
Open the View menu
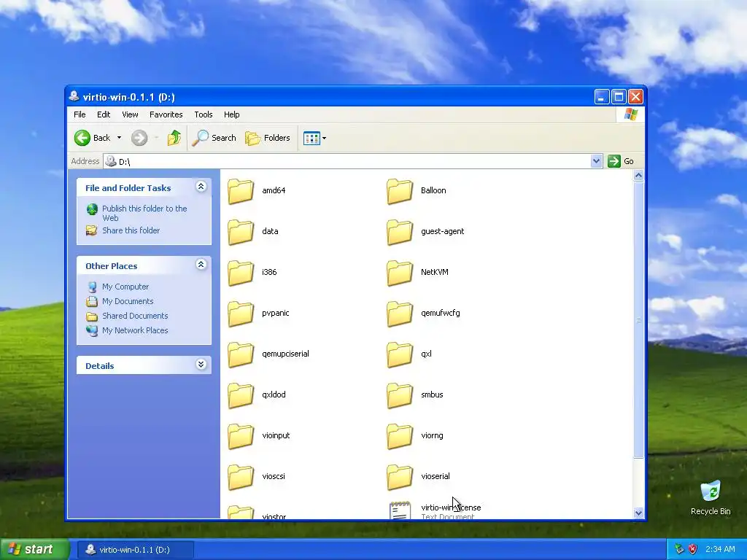coord(130,114)
